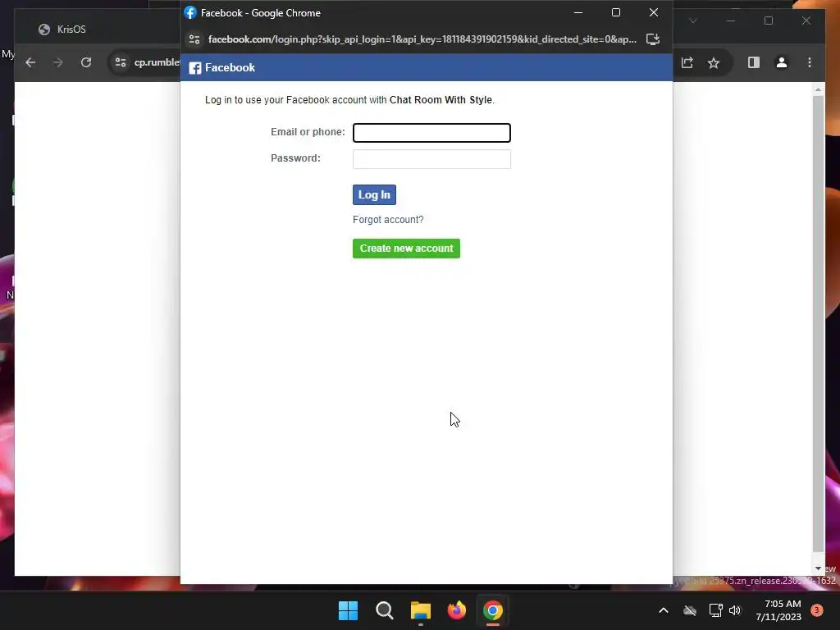Screen dimensions: 840x630
Task: Open site information icon in popup address bar
Action: pos(194,39)
